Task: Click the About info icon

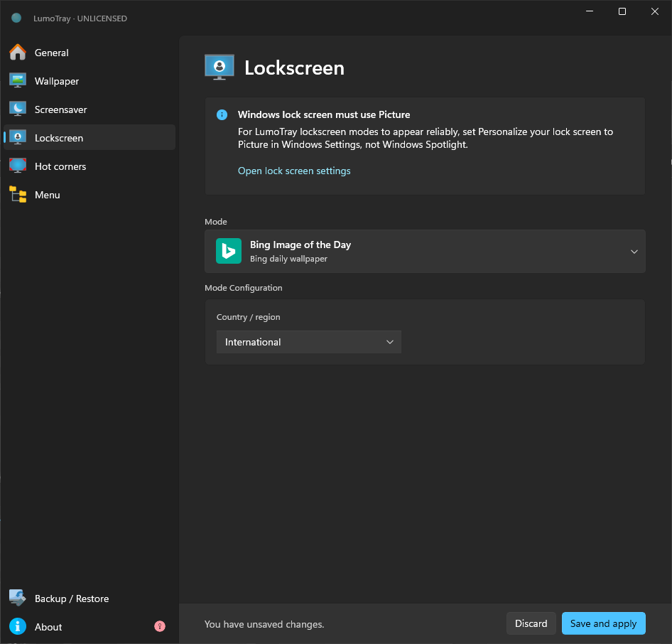Action: (18, 627)
